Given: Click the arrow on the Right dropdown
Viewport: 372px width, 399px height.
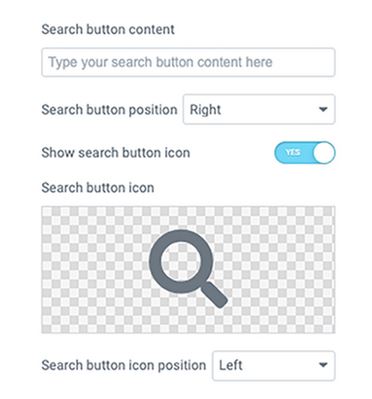Looking at the screenshot, I should coord(323,109).
